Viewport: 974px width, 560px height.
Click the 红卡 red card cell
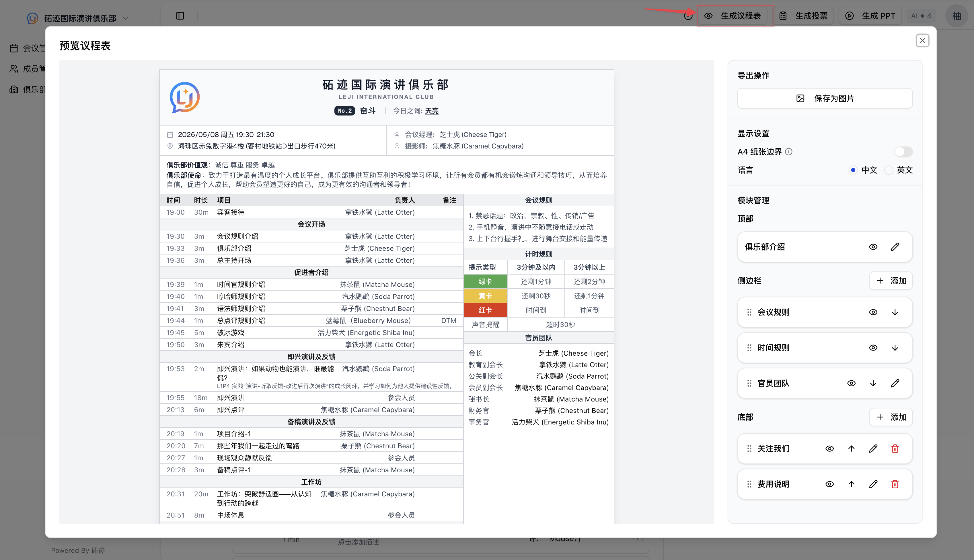pos(485,310)
